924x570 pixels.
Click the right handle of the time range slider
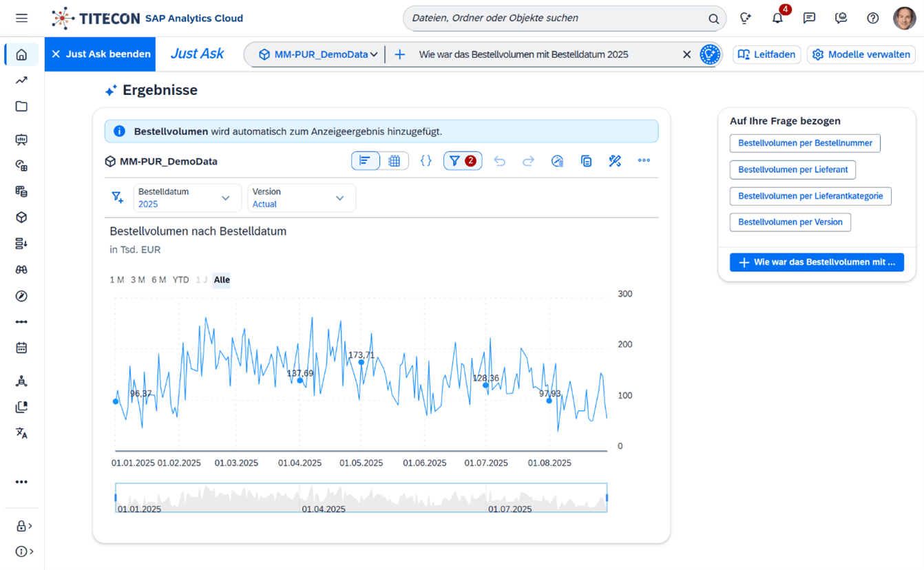[607, 498]
